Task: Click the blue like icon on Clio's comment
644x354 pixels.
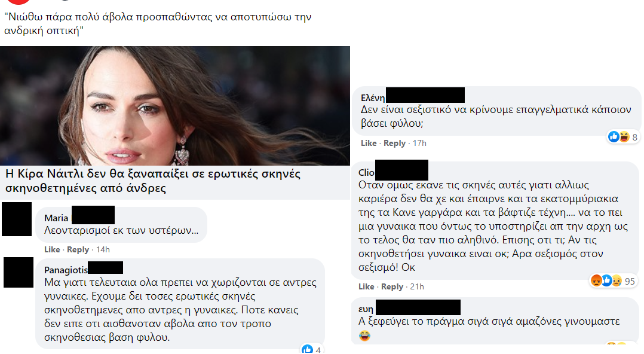Action: coord(606,281)
